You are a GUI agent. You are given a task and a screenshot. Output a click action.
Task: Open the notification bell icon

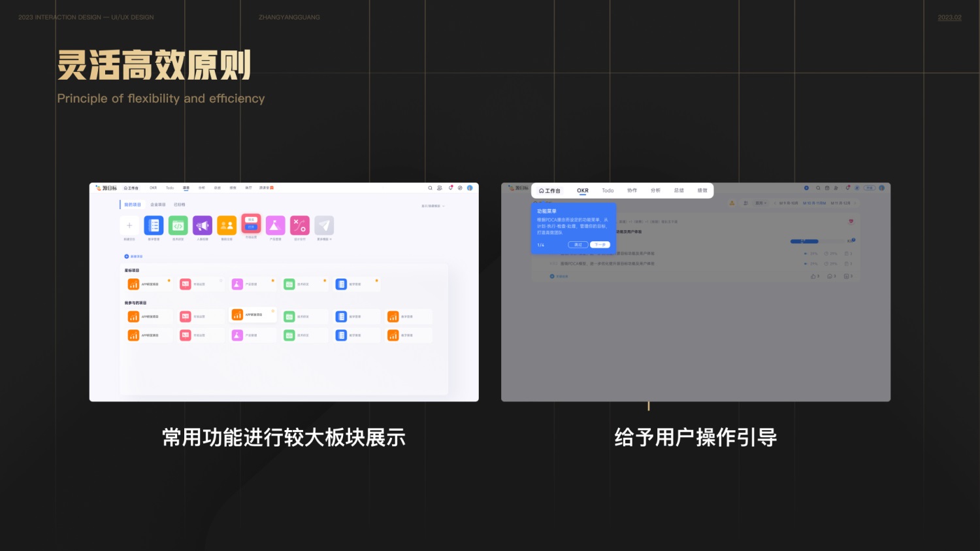coord(451,188)
